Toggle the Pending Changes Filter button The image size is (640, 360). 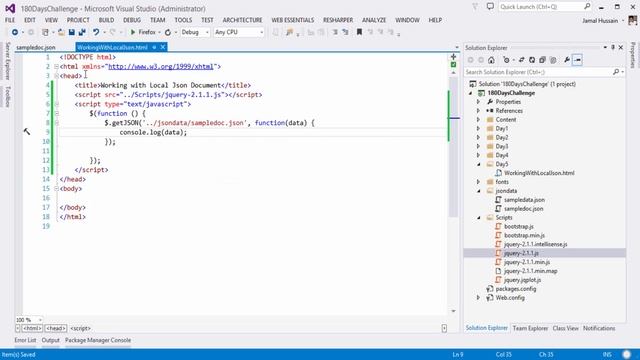click(x=507, y=60)
